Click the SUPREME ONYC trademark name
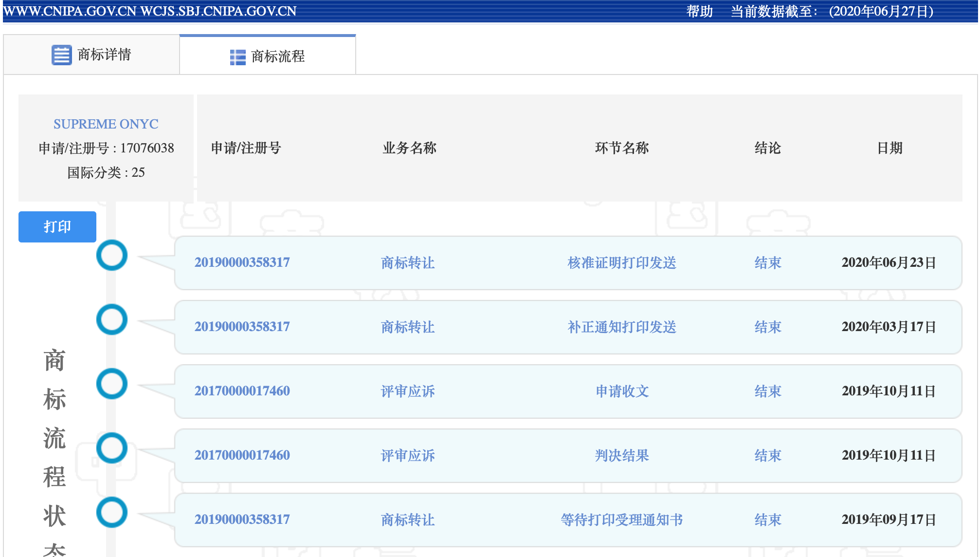 coord(106,124)
